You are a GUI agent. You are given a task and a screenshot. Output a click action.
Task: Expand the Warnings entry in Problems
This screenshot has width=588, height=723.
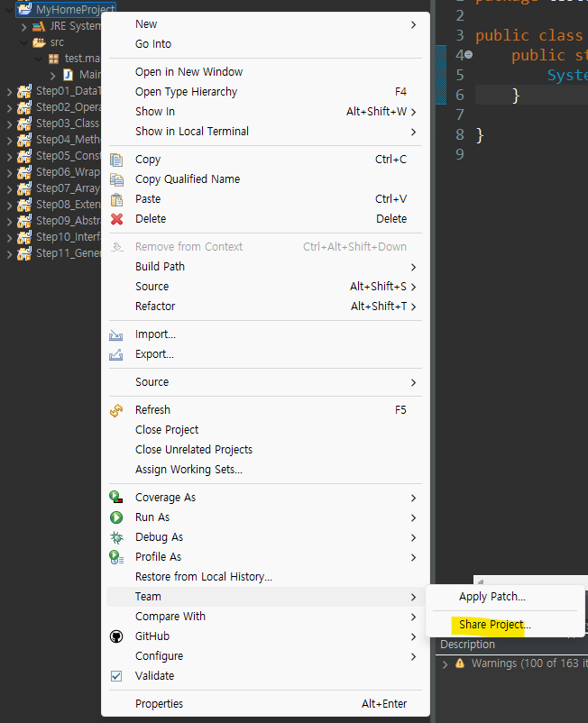[445, 664]
